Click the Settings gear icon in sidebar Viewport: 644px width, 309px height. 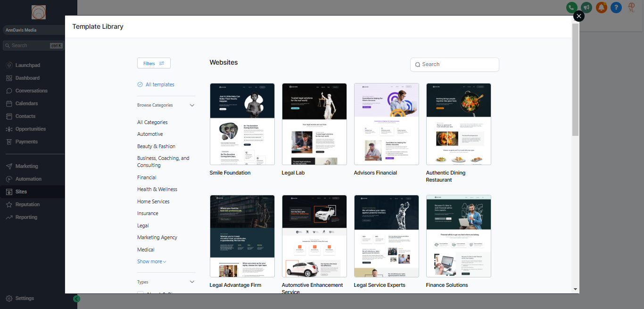9,299
